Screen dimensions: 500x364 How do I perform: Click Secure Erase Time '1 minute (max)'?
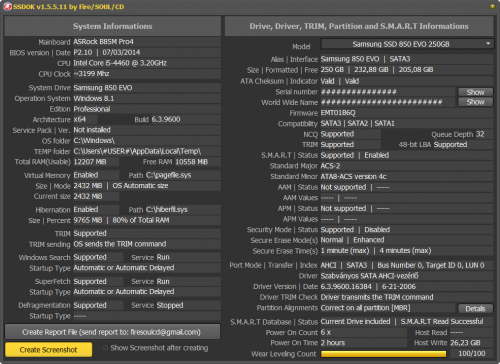pos(345,251)
